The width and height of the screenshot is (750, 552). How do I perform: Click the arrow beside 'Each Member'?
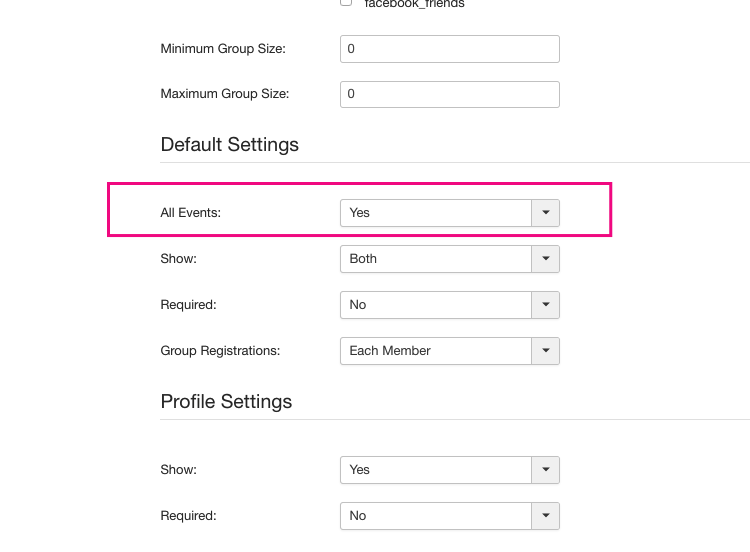coord(545,351)
